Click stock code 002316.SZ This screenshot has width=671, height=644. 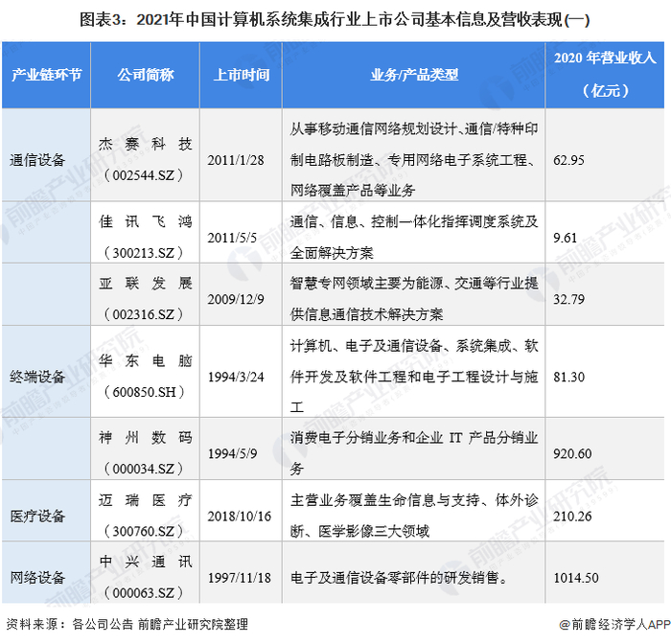(x=144, y=314)
